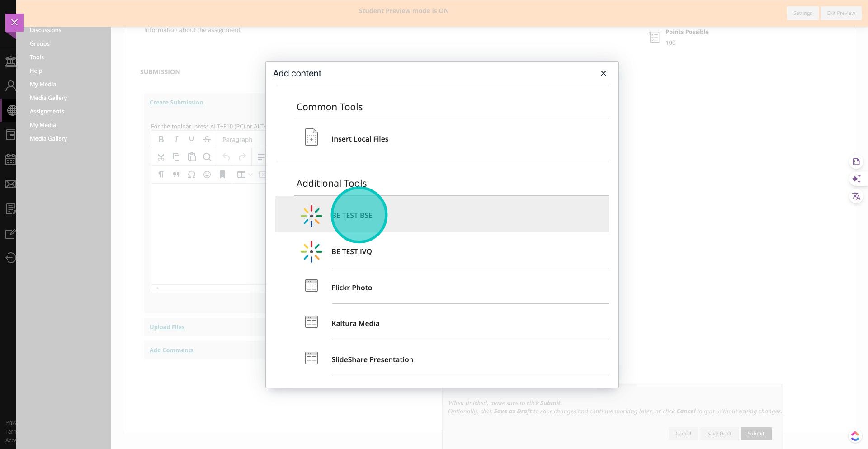Screen dimensions: 868x449
Task: Pick SlideShare Presentation tool
Action: 372,360
